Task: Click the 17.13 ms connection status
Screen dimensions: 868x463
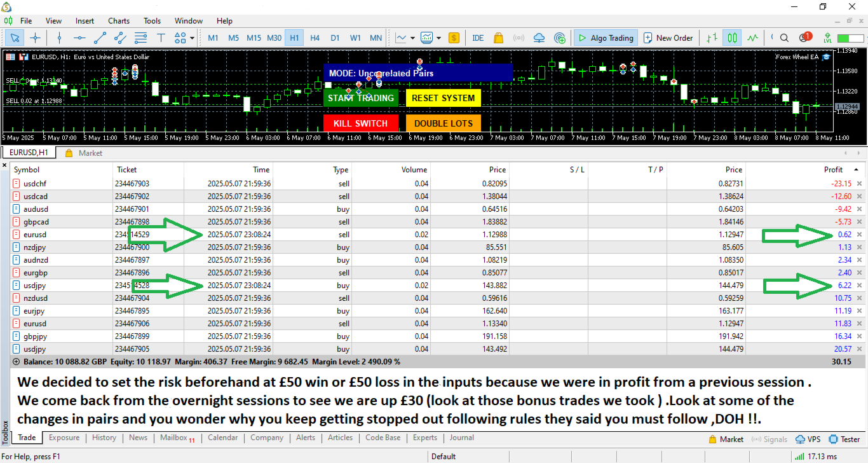Action: [x=815, y=456]
